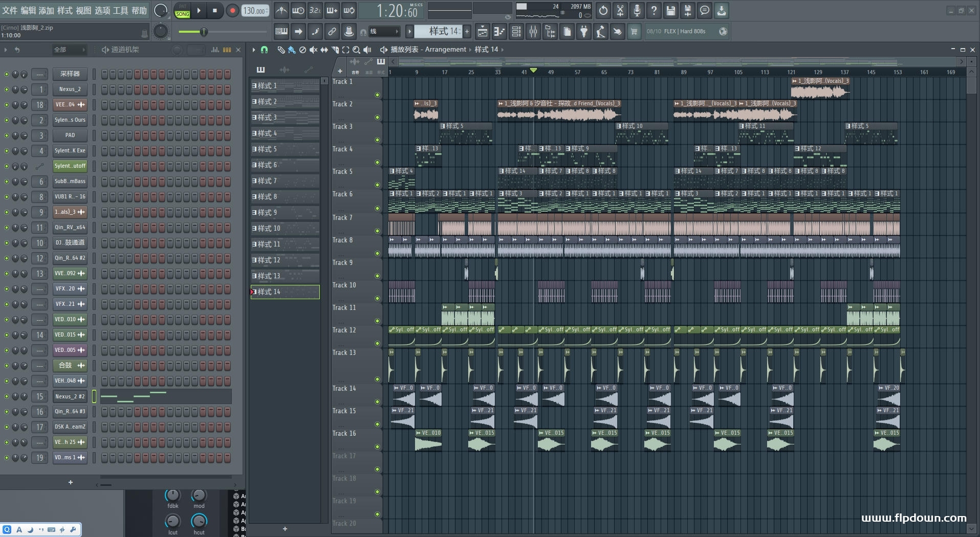Open the shopping cart content library
The height and width of the screenshot is (537, 980).
pos(634,32)
